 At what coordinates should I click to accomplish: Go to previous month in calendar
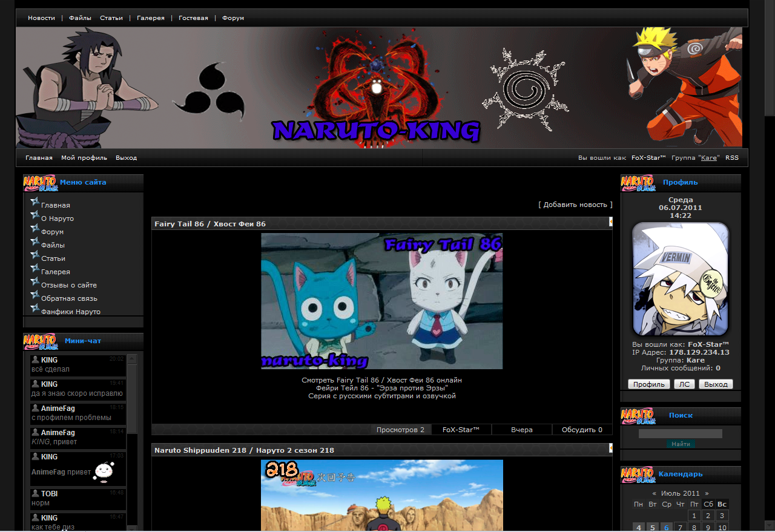pyautogui.click(x=654, y=493)
